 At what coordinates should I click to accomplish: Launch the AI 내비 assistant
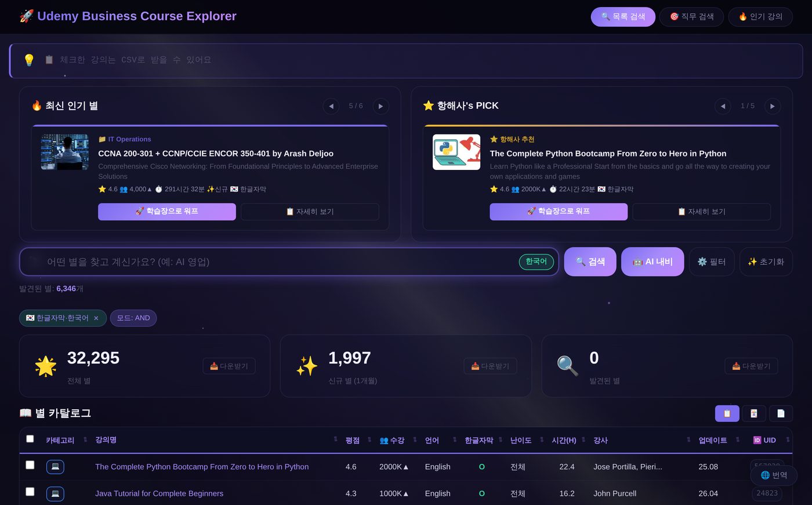652,262
